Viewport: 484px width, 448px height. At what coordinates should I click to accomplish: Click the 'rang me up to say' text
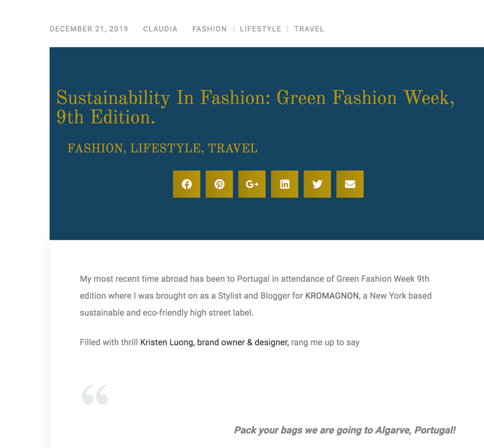point(325,343)
